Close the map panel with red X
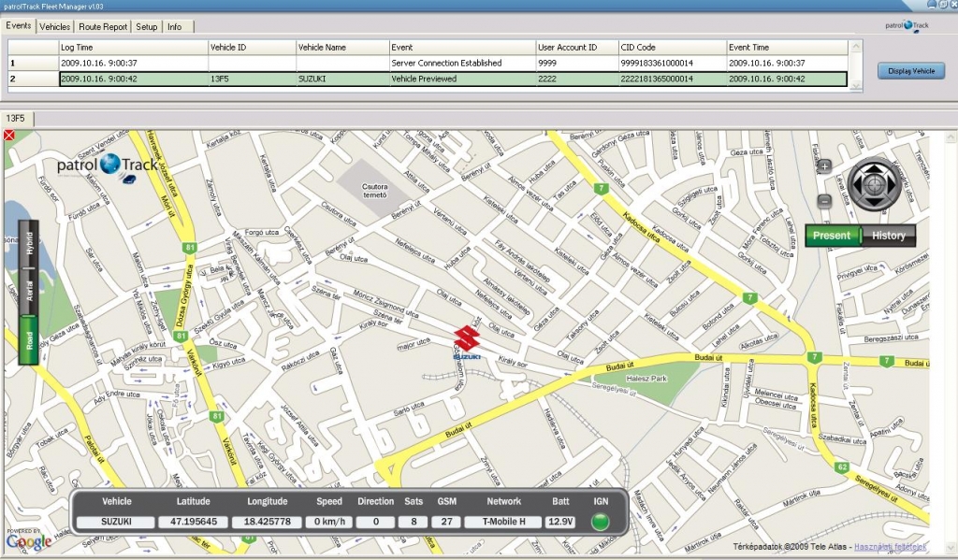This screenshot has height=560, width=958. [x=9, y=136]
